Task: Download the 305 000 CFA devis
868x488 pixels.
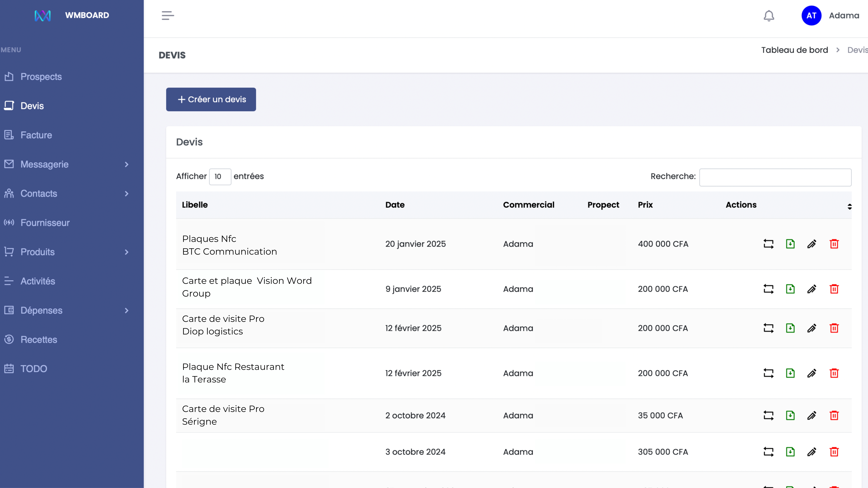Action: coord(790,452)
